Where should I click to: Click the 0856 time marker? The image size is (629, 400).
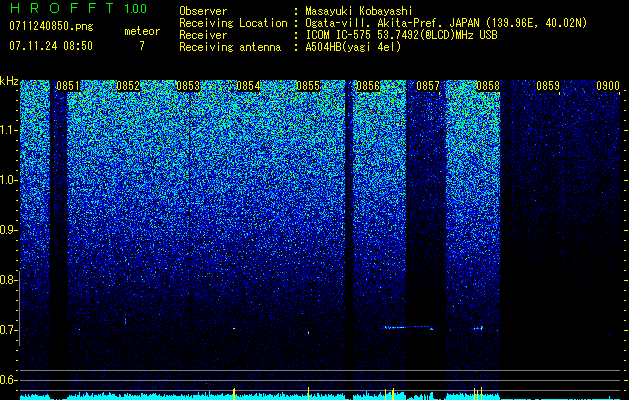tap(368, 86)
